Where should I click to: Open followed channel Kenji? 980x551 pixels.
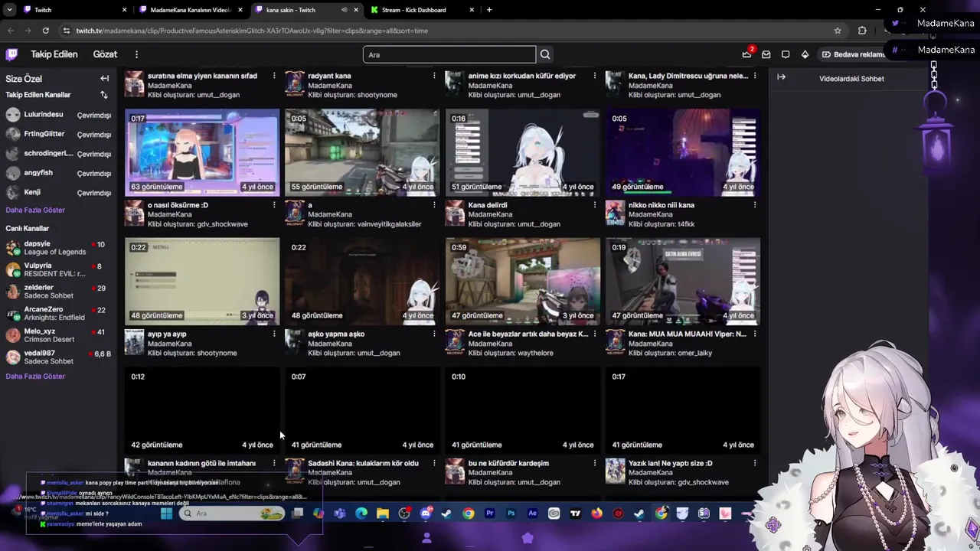coord(57,192)
